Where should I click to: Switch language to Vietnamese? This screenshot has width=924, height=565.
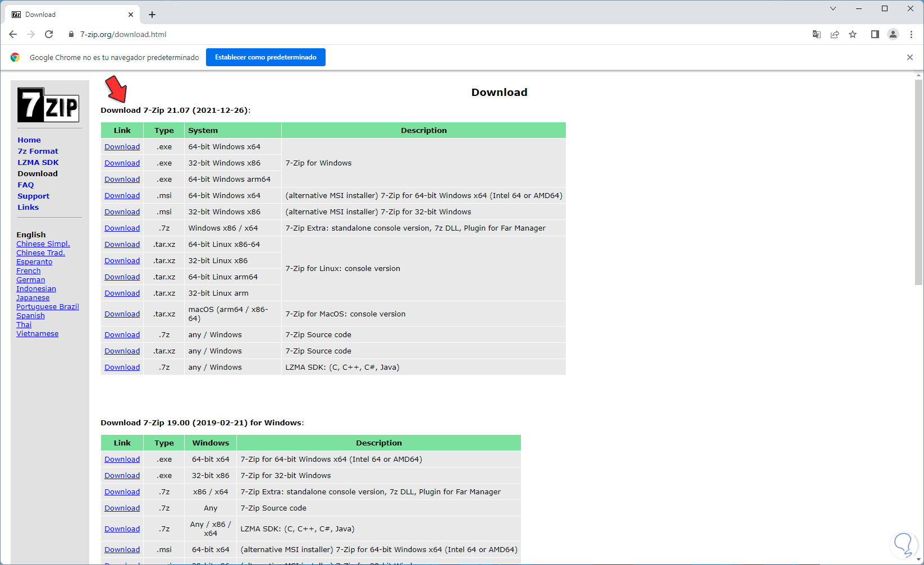coord(37,334)
